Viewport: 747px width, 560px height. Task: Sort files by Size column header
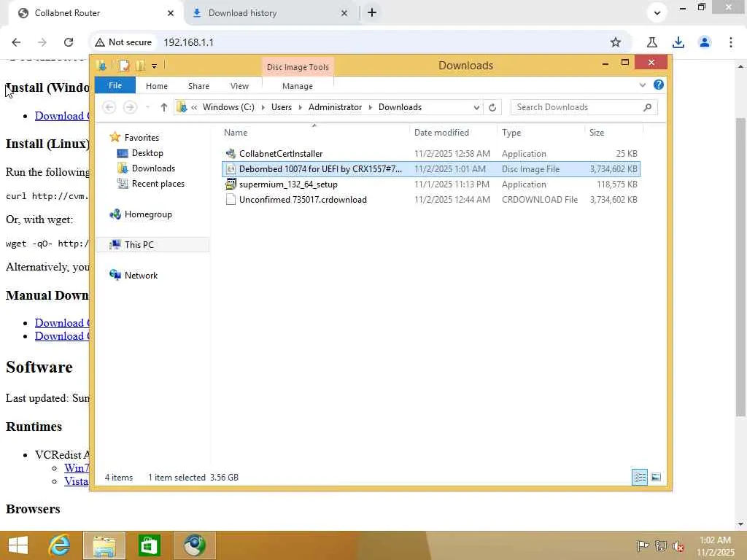614,133
